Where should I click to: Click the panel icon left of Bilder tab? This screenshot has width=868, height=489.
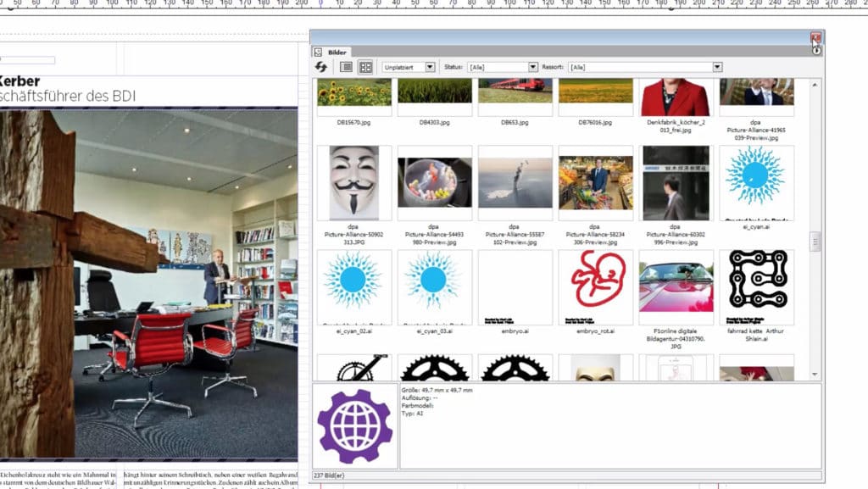319,52
